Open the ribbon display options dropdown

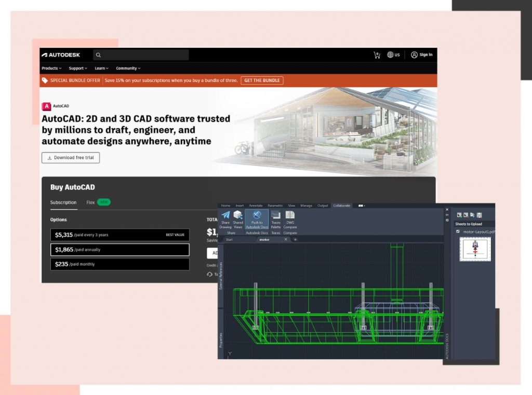point(362,206)
